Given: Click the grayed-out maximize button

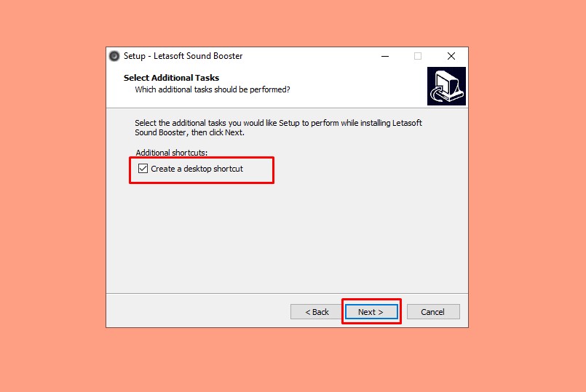Looking at the screenshot, I should coord(418,57).
